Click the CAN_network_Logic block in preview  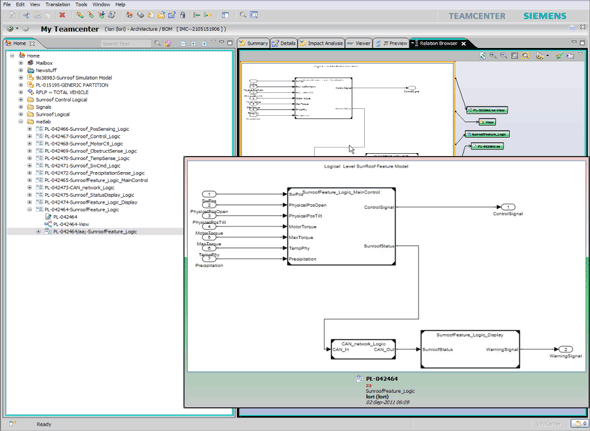coord(363,349)
